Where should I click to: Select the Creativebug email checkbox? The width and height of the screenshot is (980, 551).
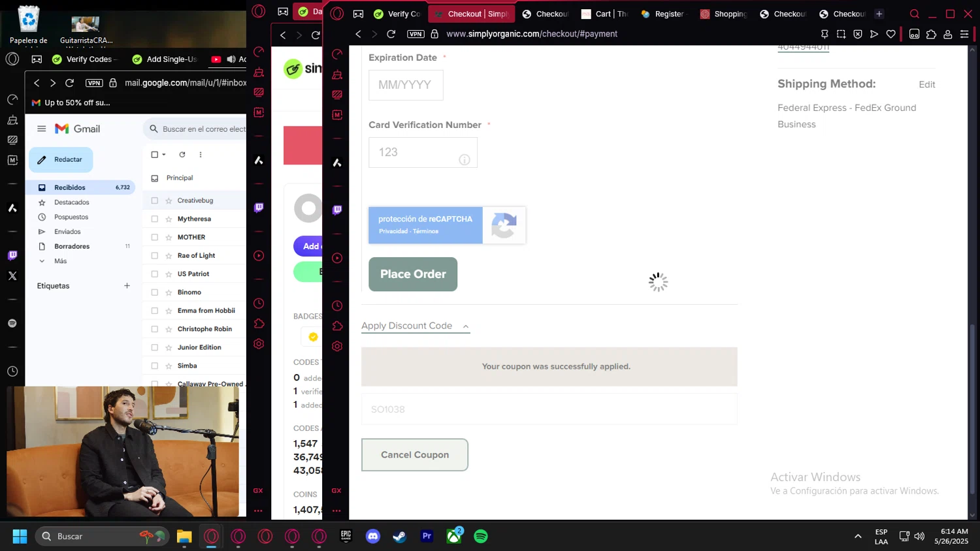155,200
